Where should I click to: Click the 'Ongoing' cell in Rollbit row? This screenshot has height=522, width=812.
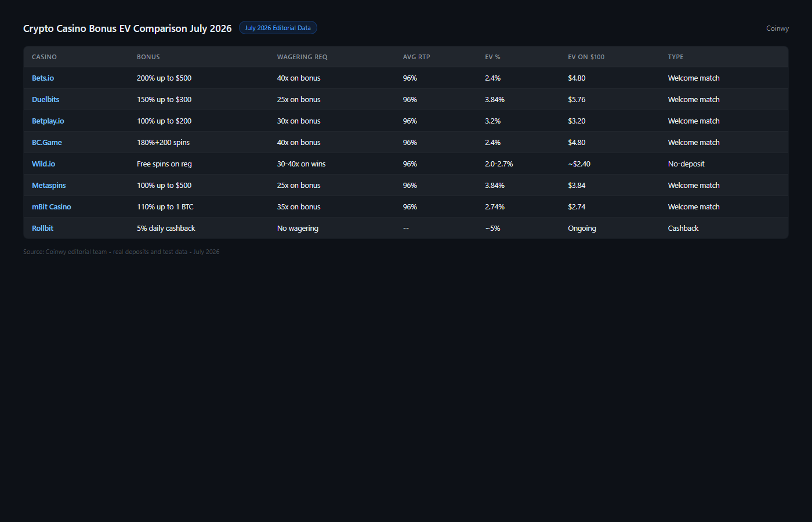pyautogui.click(x=582, y=229)
